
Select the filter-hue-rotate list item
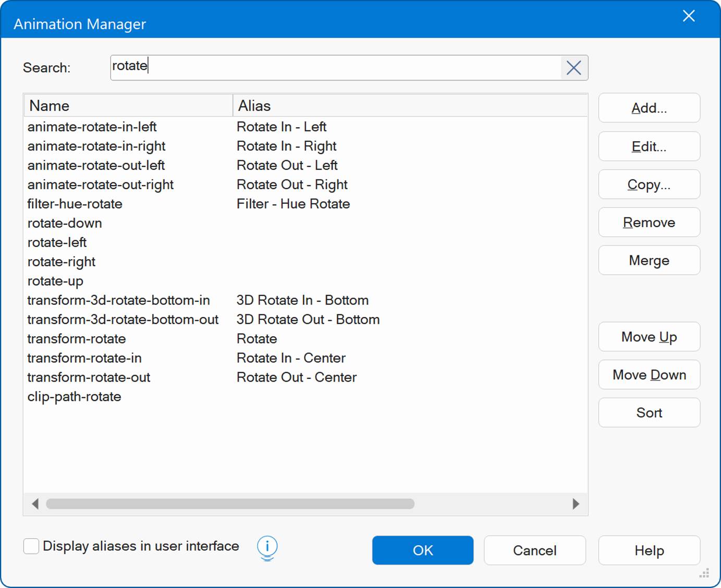pos(75,204)
